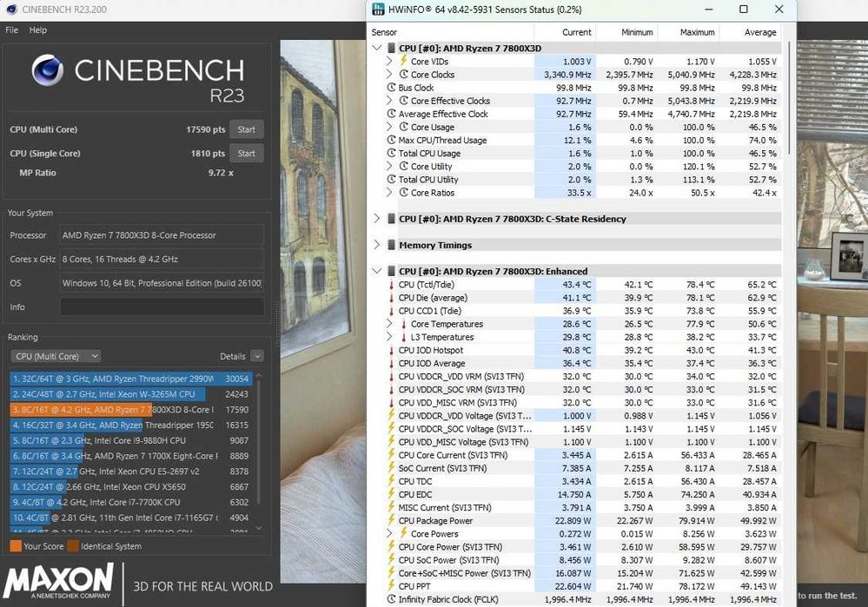
Task: Click the clock icon beside Infinity Fabric Clock
Action: click(x=391, y=599)
